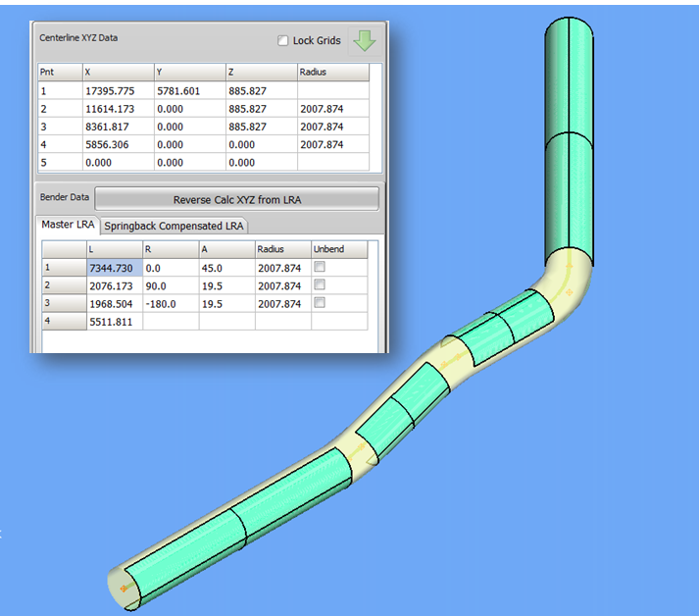Click the green down arrow icon

[364, 41]
